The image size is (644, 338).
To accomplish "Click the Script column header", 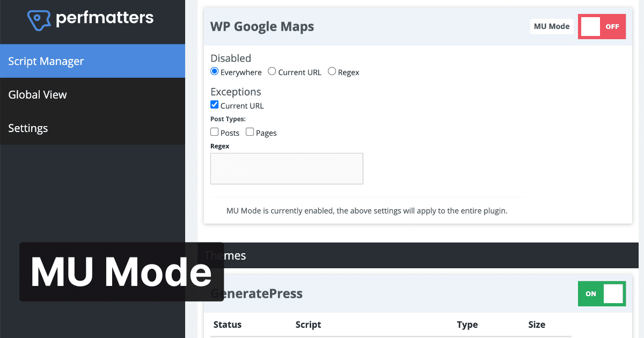I will tap(308, 325).
